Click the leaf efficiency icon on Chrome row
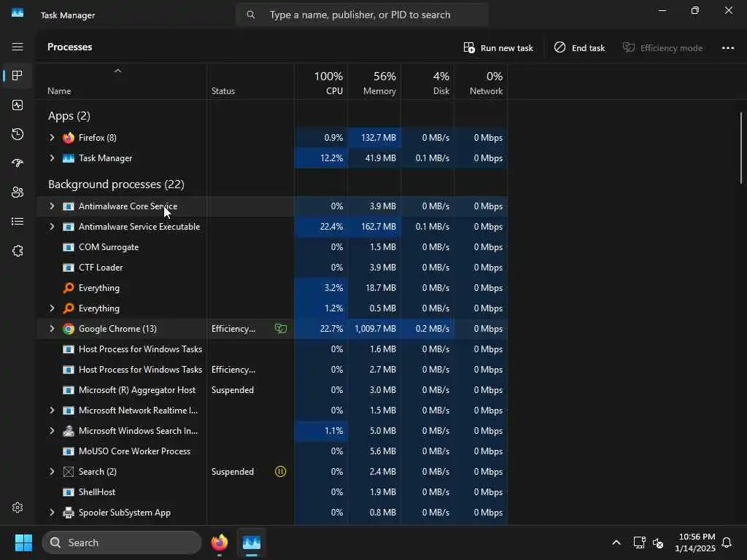This screenshot has width=747, height=560. [281, 329]
